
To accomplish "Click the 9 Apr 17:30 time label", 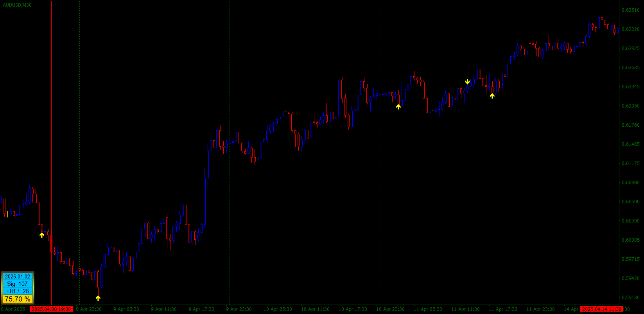I will pyautogui.click(x=201, y=309).
